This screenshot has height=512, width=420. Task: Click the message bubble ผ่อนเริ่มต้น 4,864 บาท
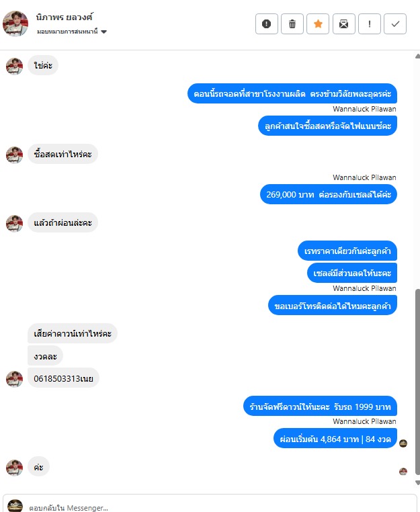pos(335,439)
